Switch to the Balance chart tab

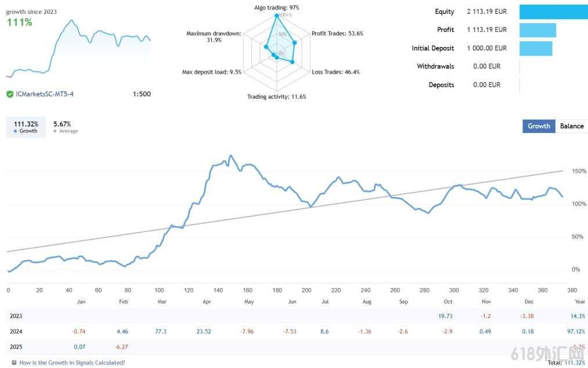pos(572,126)
